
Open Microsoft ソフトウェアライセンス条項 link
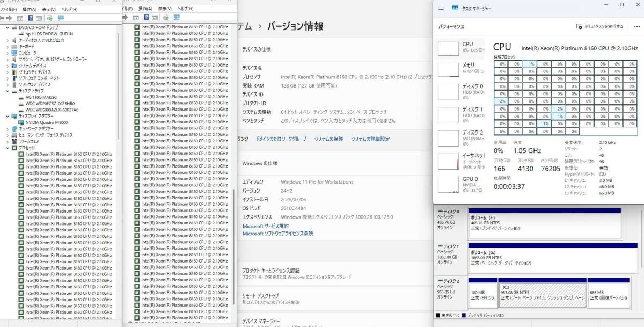278,234
